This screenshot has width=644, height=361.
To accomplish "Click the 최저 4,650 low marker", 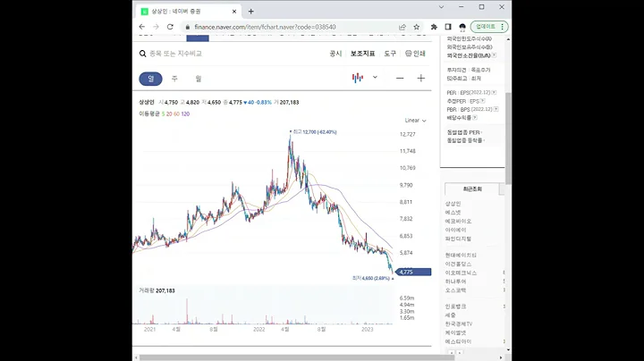I will pos(371,278).
